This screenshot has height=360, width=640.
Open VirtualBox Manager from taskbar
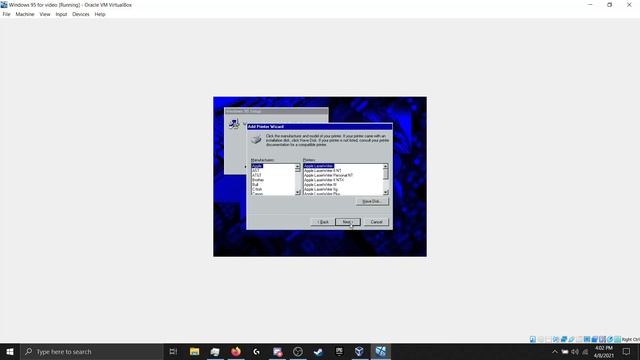(x=360, y=351)
